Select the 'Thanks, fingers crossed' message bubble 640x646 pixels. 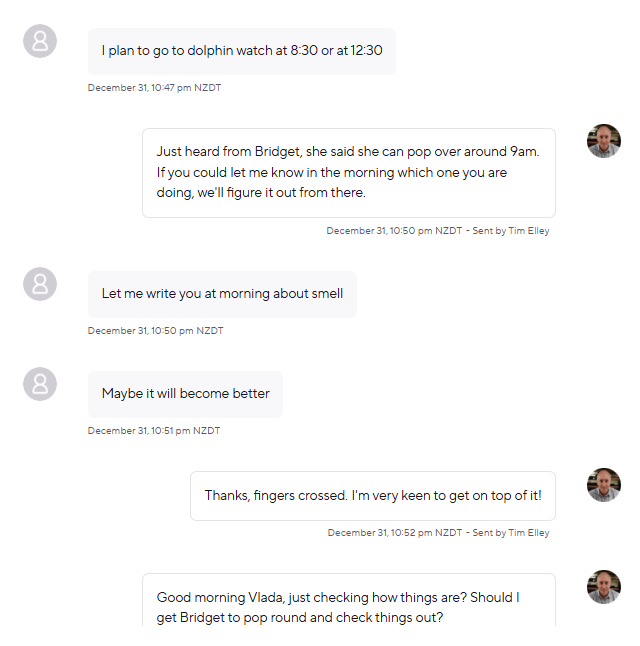point(372,495)
